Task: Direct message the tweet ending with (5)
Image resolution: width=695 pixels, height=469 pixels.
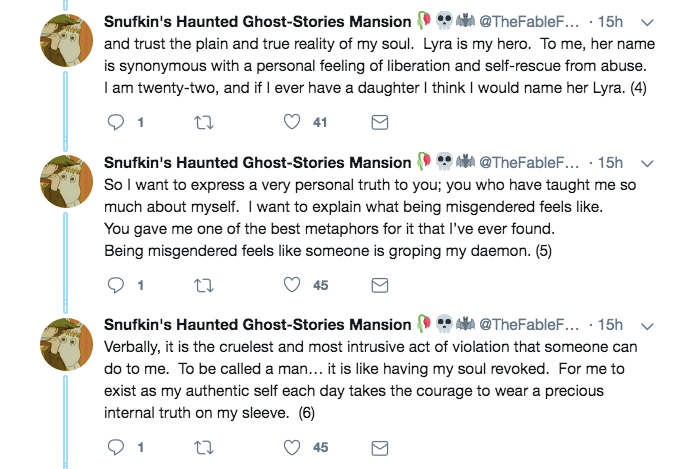Action: (380, 285)
